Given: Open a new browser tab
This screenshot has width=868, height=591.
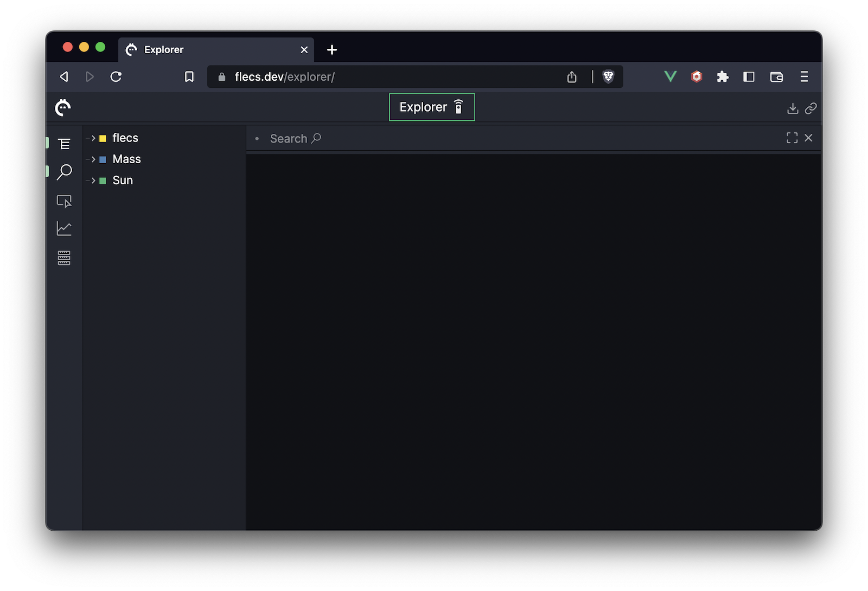Looking at the screenshot, I should (332, 50).
